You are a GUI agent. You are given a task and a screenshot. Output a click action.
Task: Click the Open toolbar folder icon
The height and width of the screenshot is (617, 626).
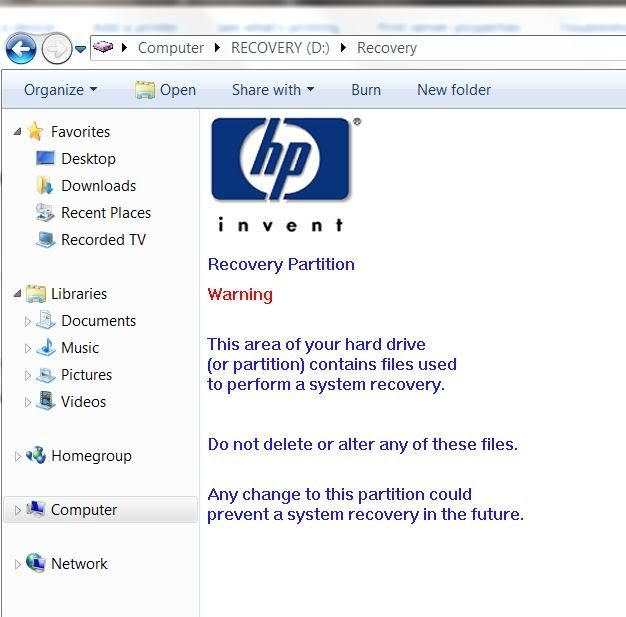coord(145,90)
